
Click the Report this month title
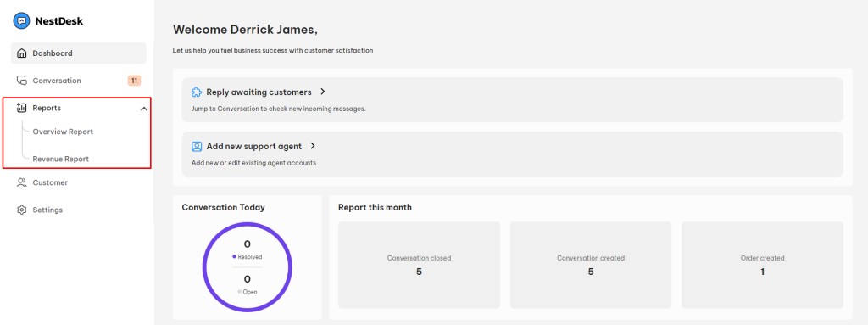tap(375, 207)
